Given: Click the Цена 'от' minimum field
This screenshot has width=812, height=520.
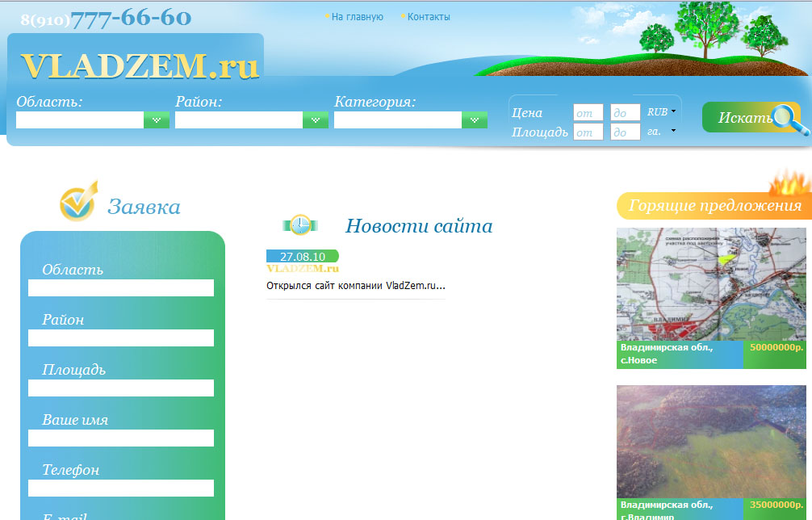Looking at the screenshot, I should pyautogui.click(x=588, y=113).
